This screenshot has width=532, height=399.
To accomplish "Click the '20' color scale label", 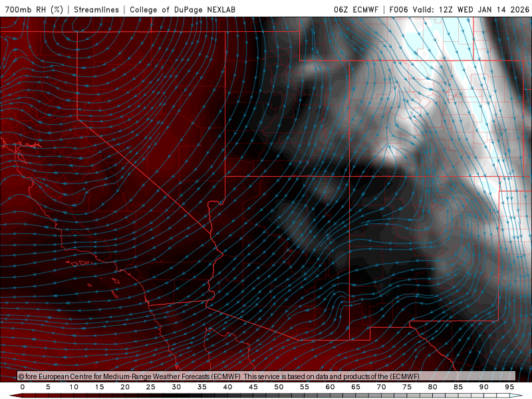I will (x=125, y=387).
